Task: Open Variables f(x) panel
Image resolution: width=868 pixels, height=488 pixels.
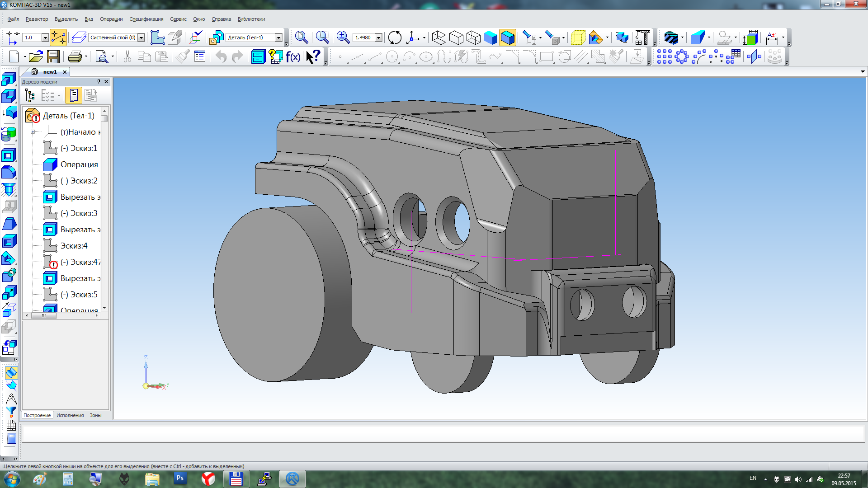Action: point(293,57)
